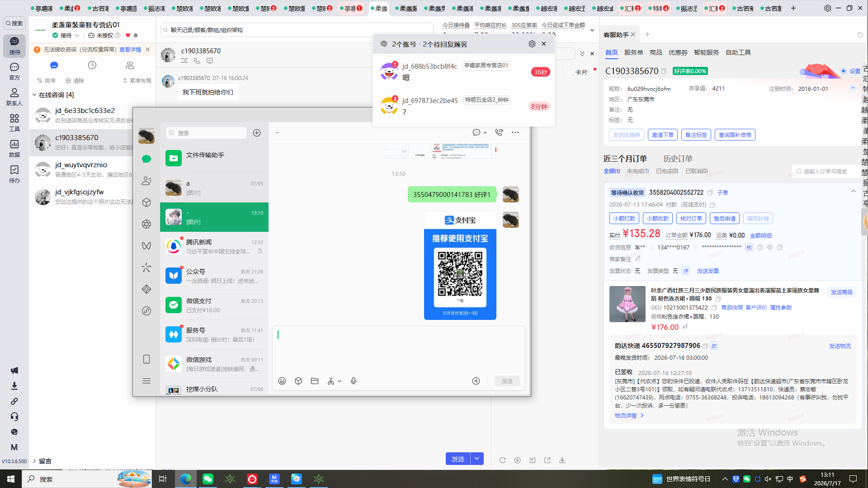Viewport: 868px width, 488px height.
Task: Open WeChat Moments aperture icon
Action: [146, 224]
